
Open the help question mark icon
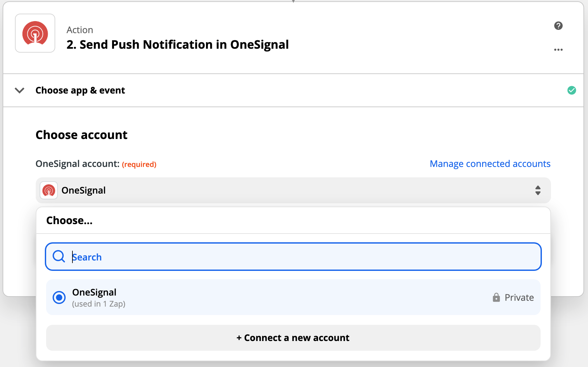(x=558, y=26)
